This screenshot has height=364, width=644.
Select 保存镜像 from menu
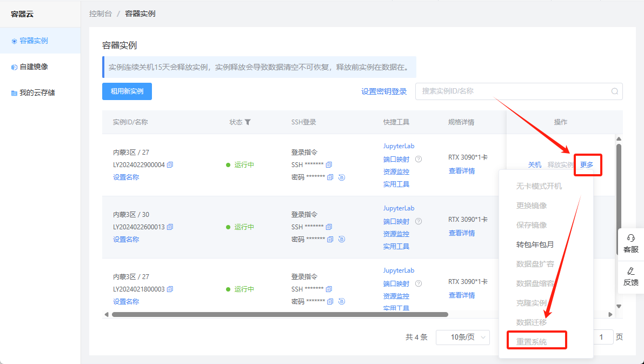coord(532,225)
